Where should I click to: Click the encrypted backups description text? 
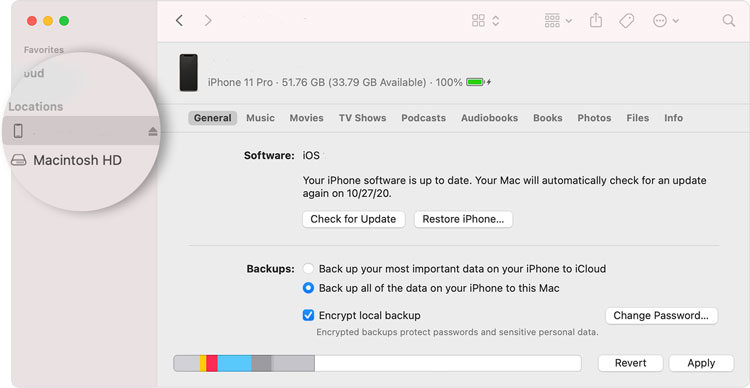(x=457, y=332)
